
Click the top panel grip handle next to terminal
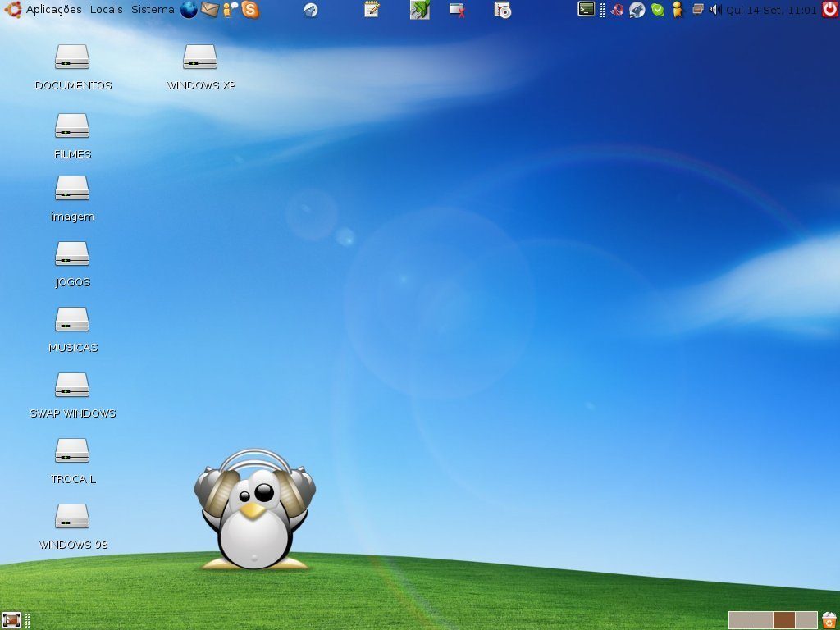click(603, 10)
